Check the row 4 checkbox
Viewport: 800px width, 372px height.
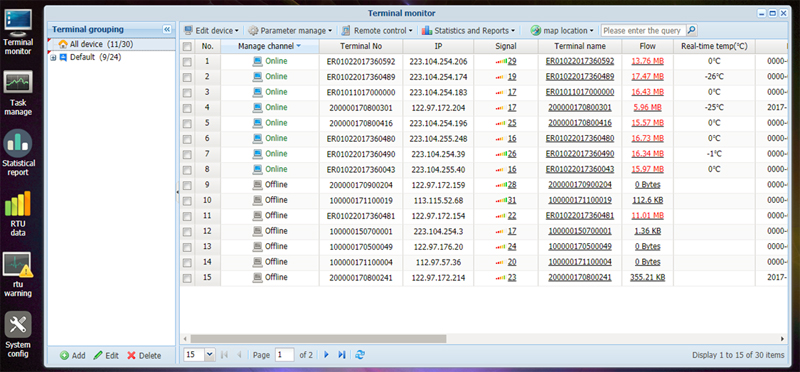[187, 108]
